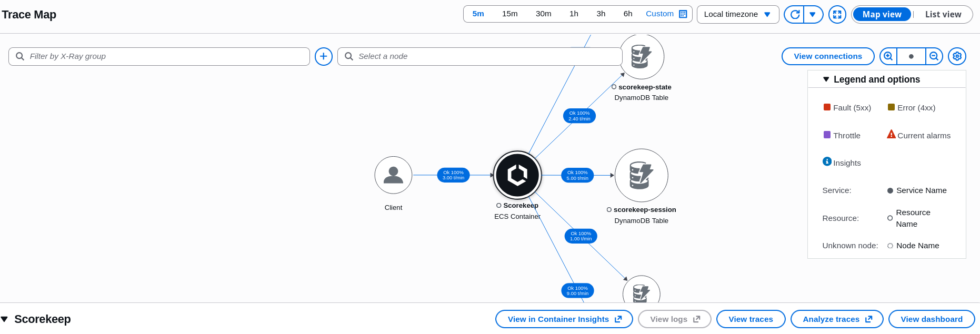Screen dimensions: 980x334
Task: Select the scorekeep-state DynamoDB table node
Action: tap(641, 56)
